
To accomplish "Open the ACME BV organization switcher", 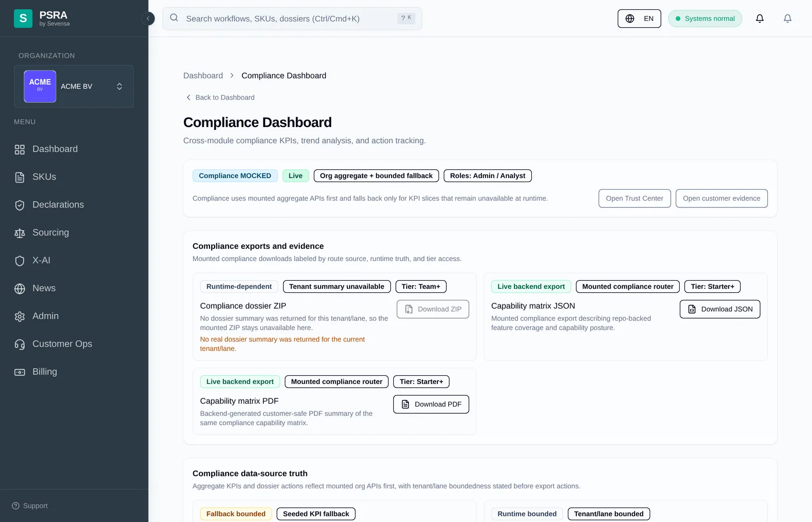I will pos(74,86).
